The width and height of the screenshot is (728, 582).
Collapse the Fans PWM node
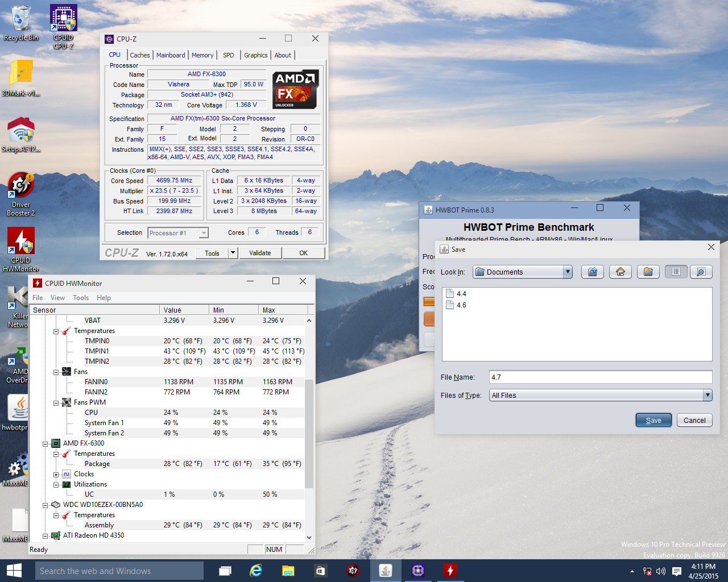click(x=56, y=402)
